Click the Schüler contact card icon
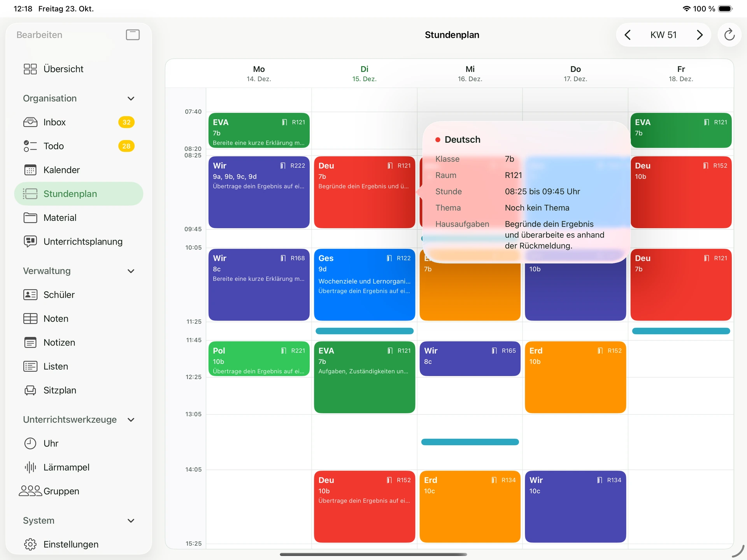747x560 pixels. [30, 295]
